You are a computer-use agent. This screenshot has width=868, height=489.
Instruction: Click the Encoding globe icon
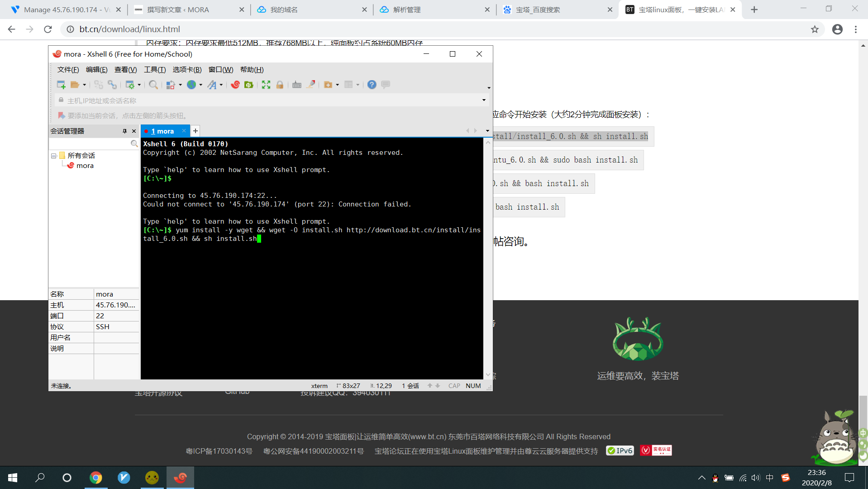click(191, 85)
